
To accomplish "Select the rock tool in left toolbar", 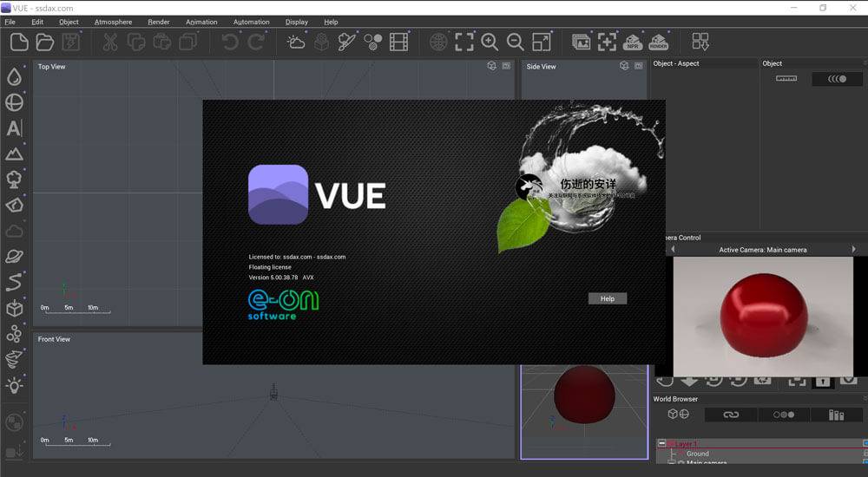I will click(15, 205).
